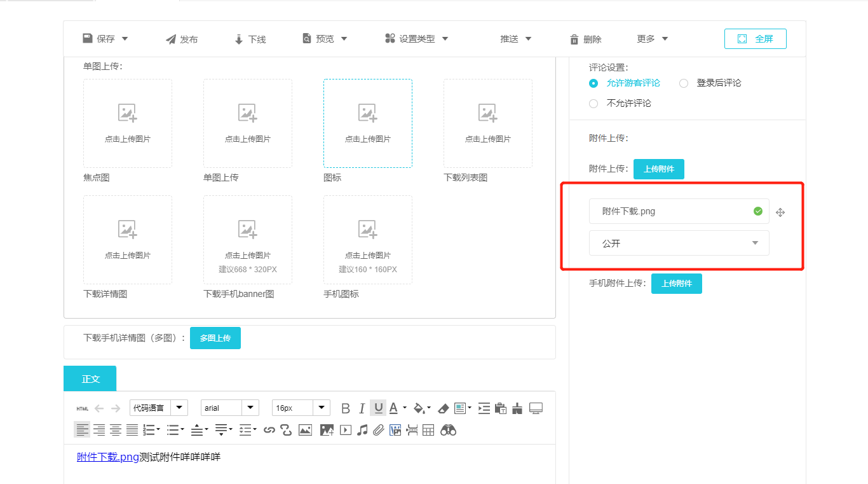Open the 公开 visibility dropdown
Screen dimensions: 868x484
(679, 243)
